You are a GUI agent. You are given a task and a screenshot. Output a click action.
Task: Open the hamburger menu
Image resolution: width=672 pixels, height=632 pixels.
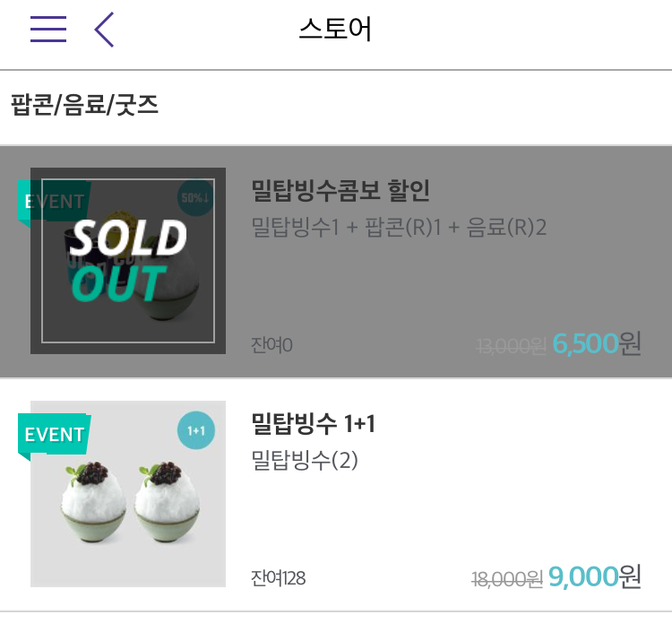point(48,30)
